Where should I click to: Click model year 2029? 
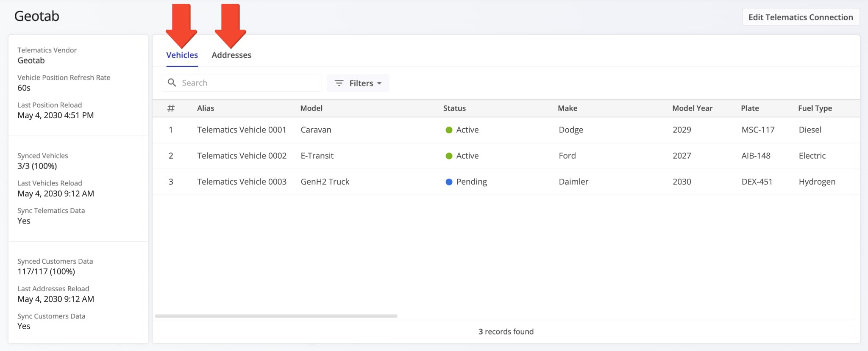tap(682, 130)
